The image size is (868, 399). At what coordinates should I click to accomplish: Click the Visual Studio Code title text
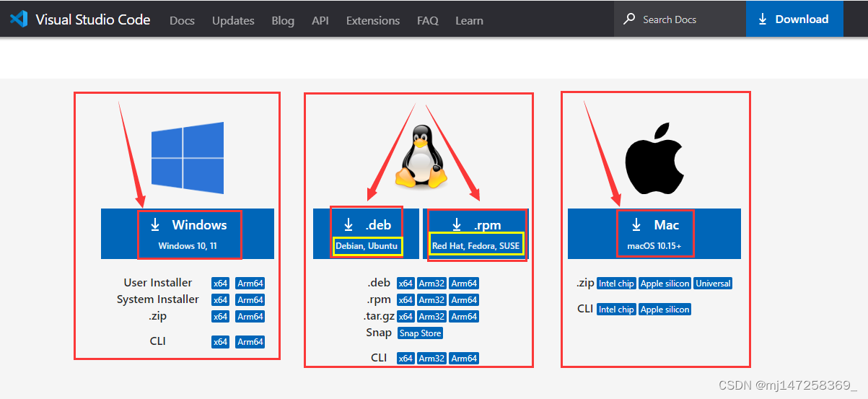click(x=93, y=19)
